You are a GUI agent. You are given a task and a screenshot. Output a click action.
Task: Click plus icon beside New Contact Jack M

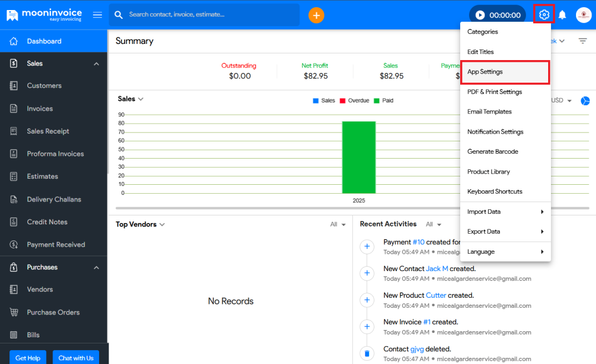point(367,273)
